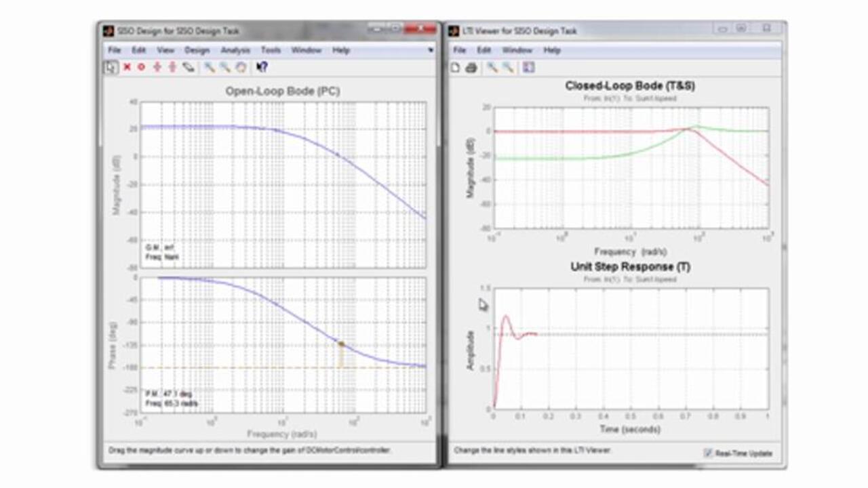Click the red circle add-zero tool
The width and height of the screenshot is (868, 488).
pyautogui.click(x=141, y=67)
